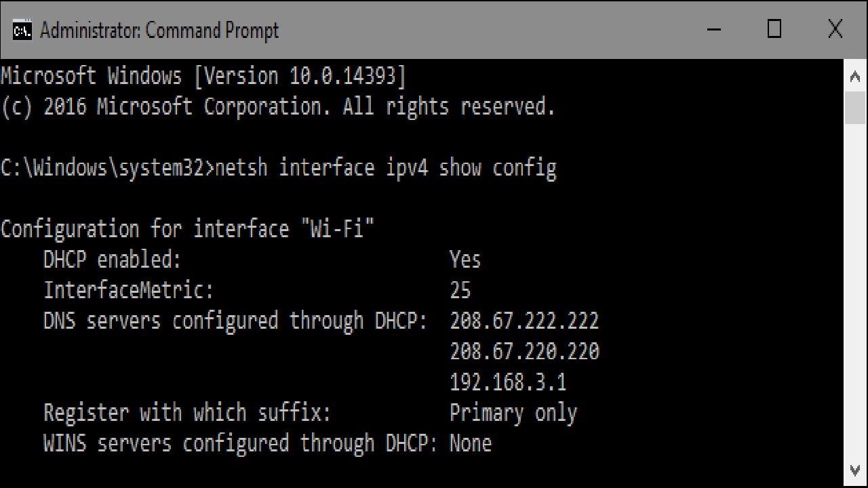Click the Windows version 10.0.14393 line

point(203,76)
